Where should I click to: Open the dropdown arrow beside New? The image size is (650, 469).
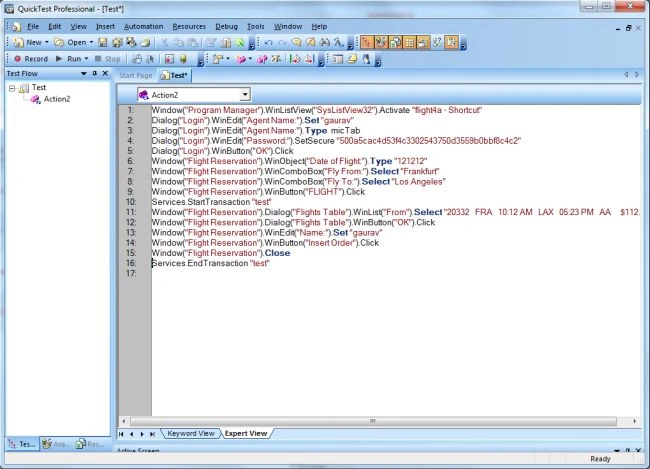tap(47, 42)
